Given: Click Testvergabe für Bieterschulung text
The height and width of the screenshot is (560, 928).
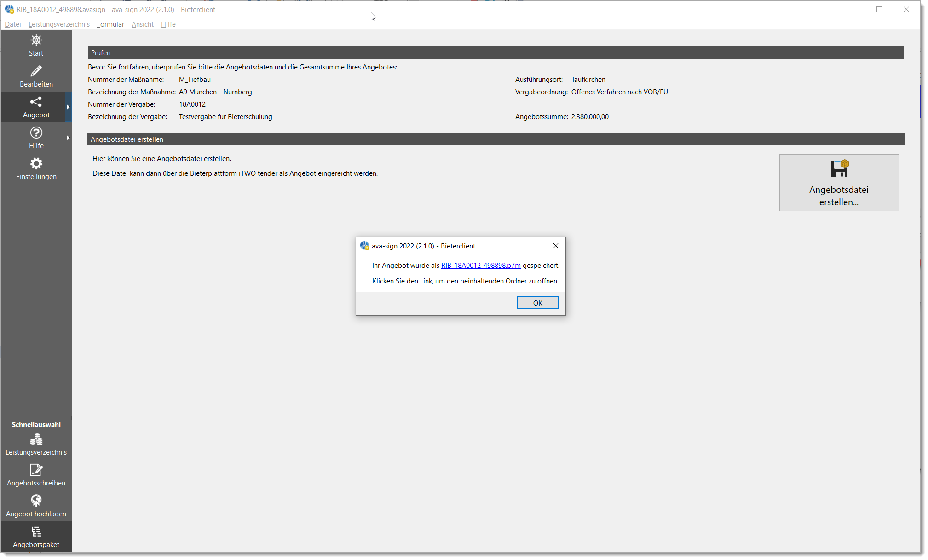Looking at the screenshot, I should click(x=225, y=117).
